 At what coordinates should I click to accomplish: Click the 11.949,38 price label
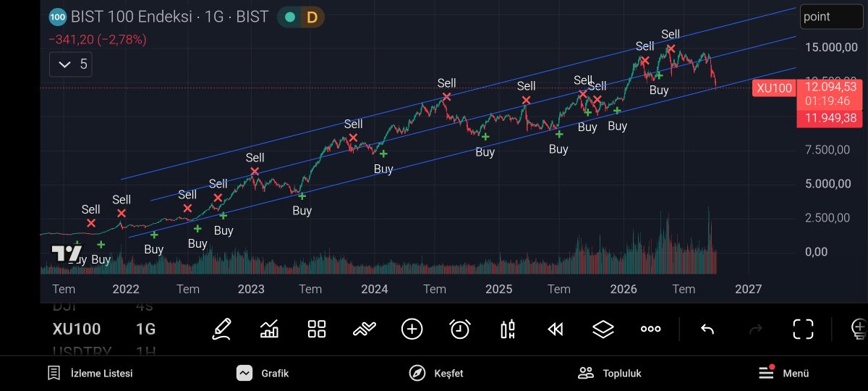coord(829,118)
